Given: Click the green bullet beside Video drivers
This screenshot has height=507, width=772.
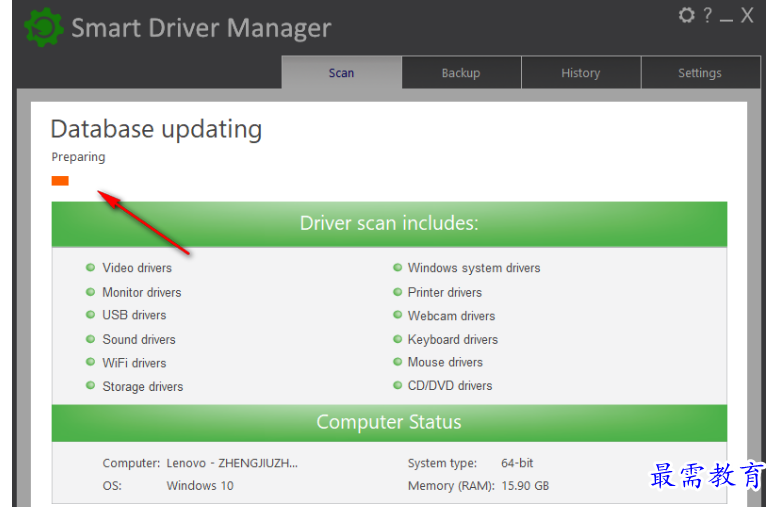Looking at the screenshot, I should 90,267.
